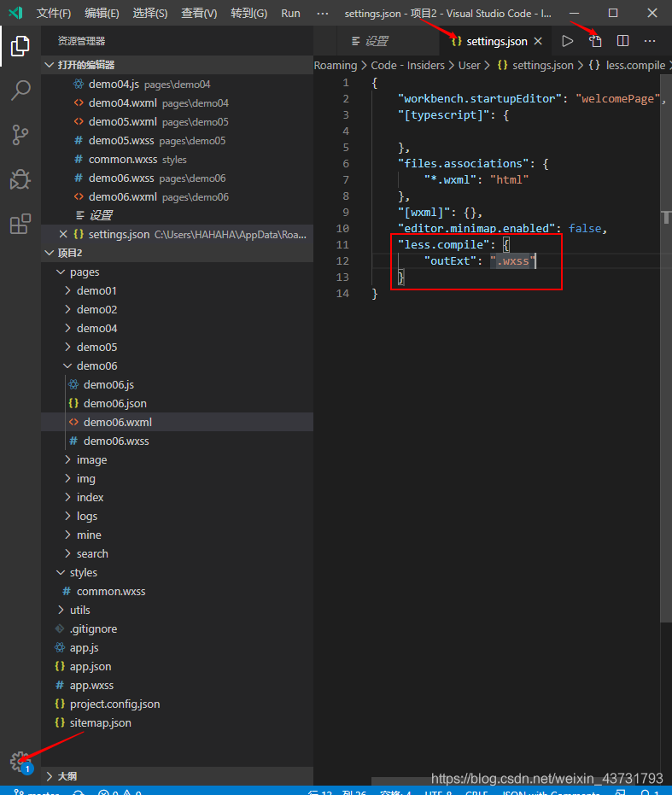The height and width of the screenshot is (795, 672).
Task: Expand the demo04 folder
Action: (177, 329)
